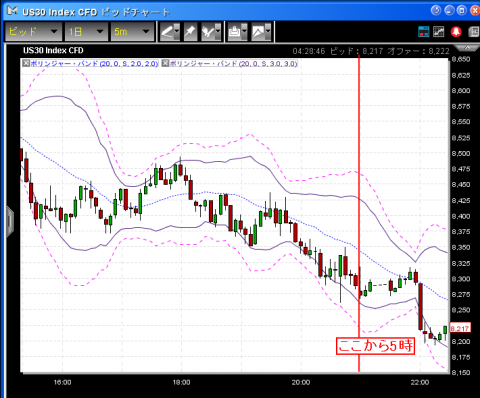Click the print/save chart icon
This screenshot has width=480, height=398.
click(235, 32)
